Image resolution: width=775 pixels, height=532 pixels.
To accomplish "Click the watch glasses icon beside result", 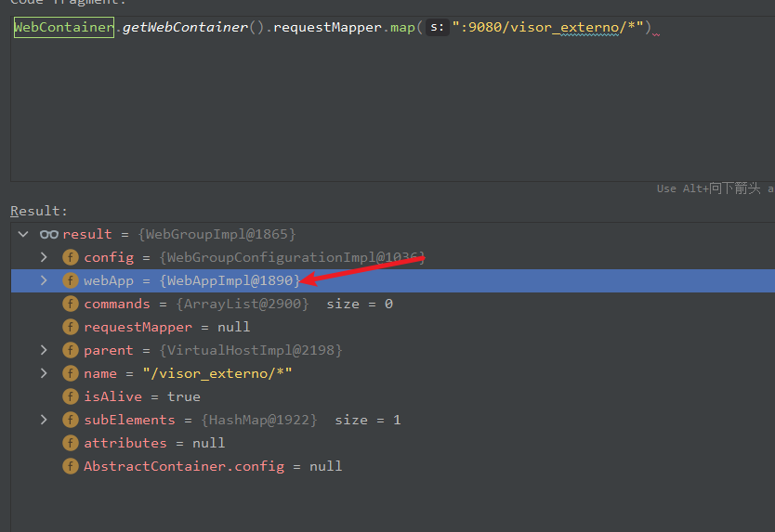I will (49, 234).
